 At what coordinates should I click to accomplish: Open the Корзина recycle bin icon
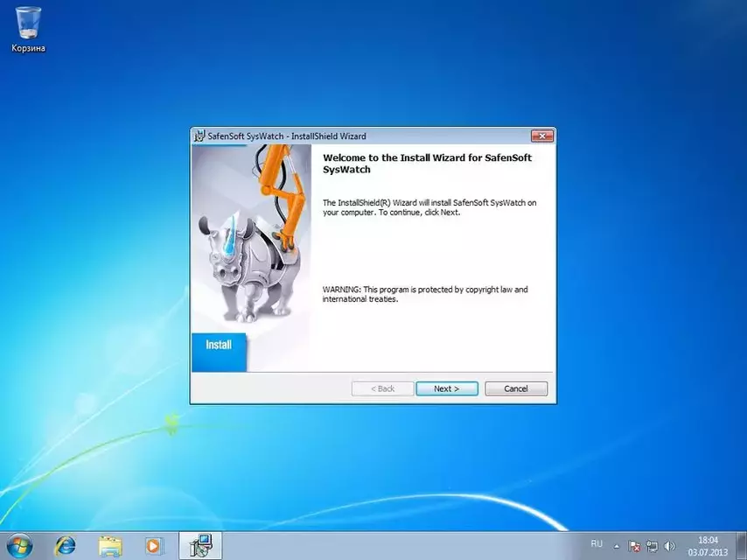tap(28, 30)
